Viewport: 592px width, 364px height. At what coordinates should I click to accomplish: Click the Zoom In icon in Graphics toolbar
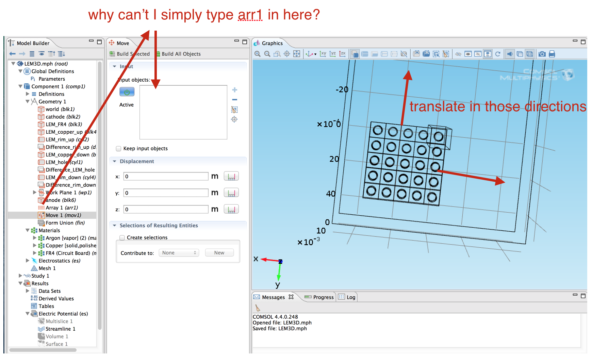coord(258,54)
